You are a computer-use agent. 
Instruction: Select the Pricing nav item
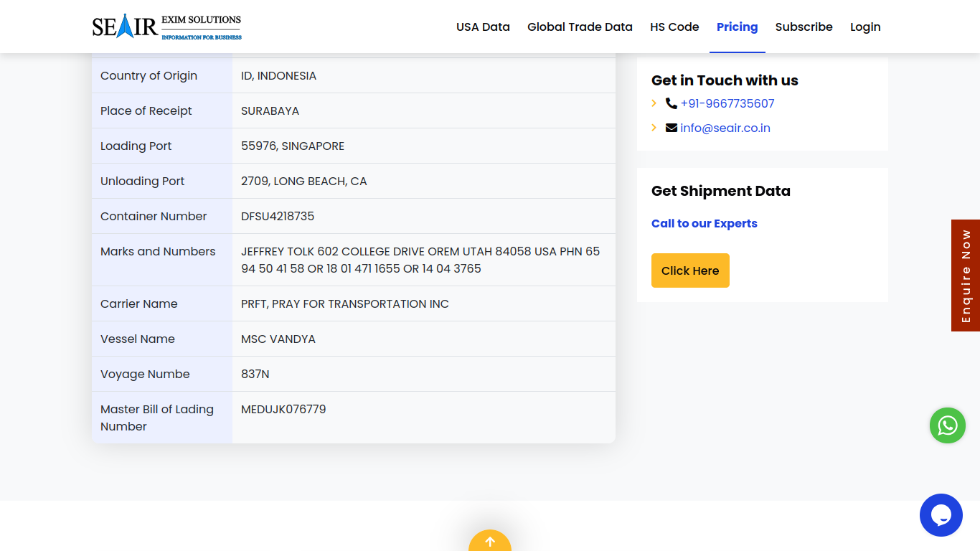(x=737, y=27)
